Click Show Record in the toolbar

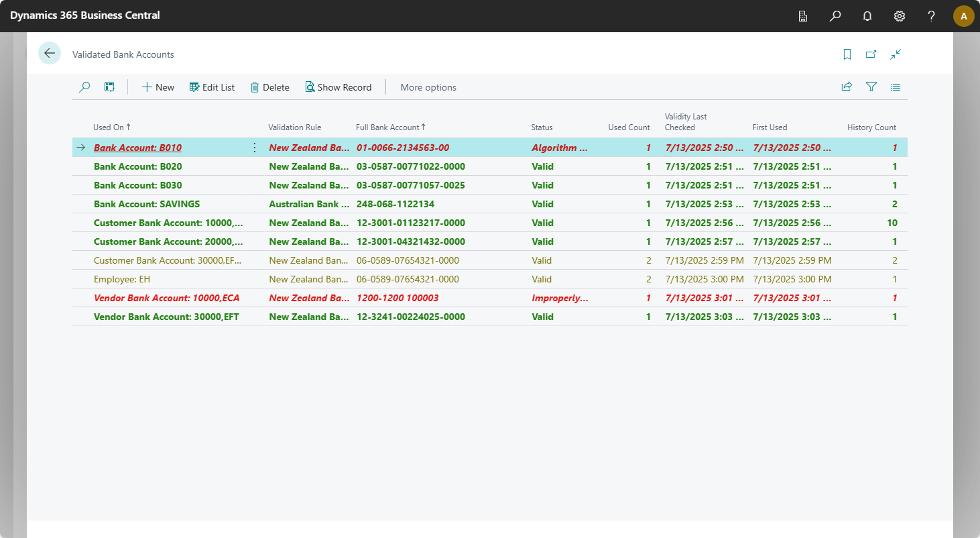(339, 87)
